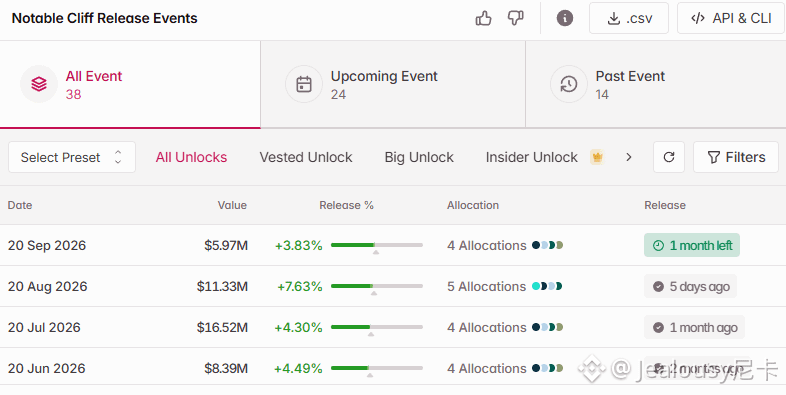Screen dimensions: 786x395
Task: Click the refresh icon button
Action: click(x=669, y=157)
